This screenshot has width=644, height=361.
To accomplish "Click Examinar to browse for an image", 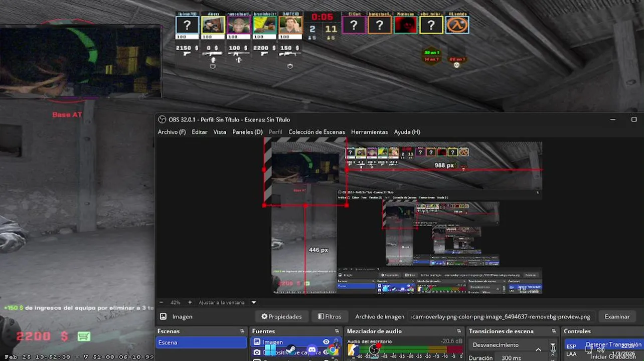I will click(617, 316).
